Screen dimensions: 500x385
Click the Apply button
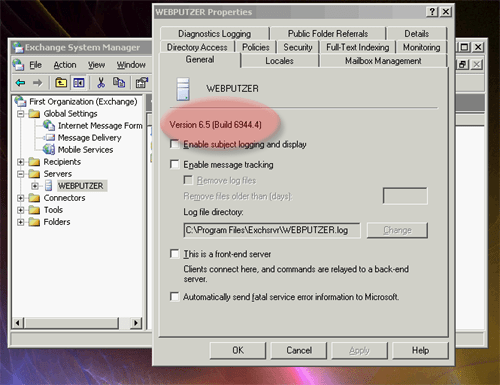tap(360, 350)
